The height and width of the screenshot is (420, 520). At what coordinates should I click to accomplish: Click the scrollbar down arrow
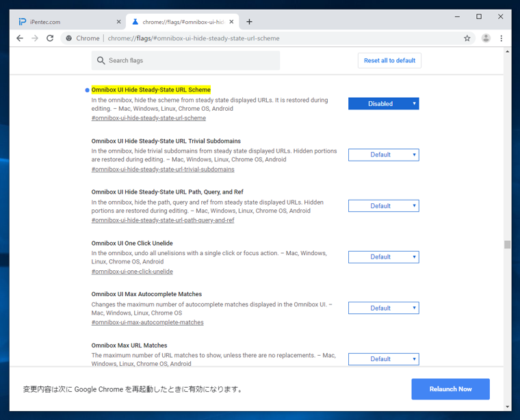coord(507,407)
